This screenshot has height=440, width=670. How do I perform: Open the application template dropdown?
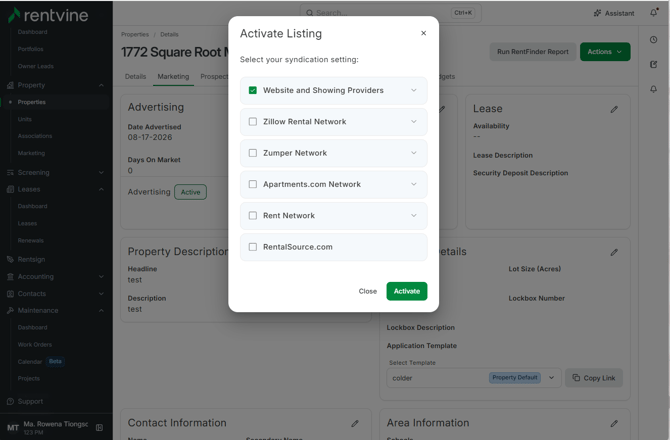(x=474, y=378)
